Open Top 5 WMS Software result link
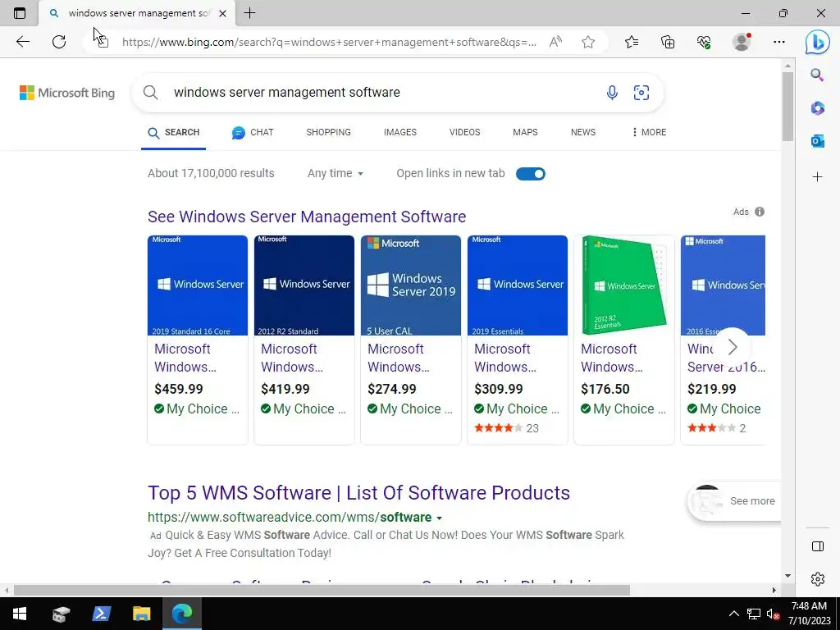 [x=359, y=493]
